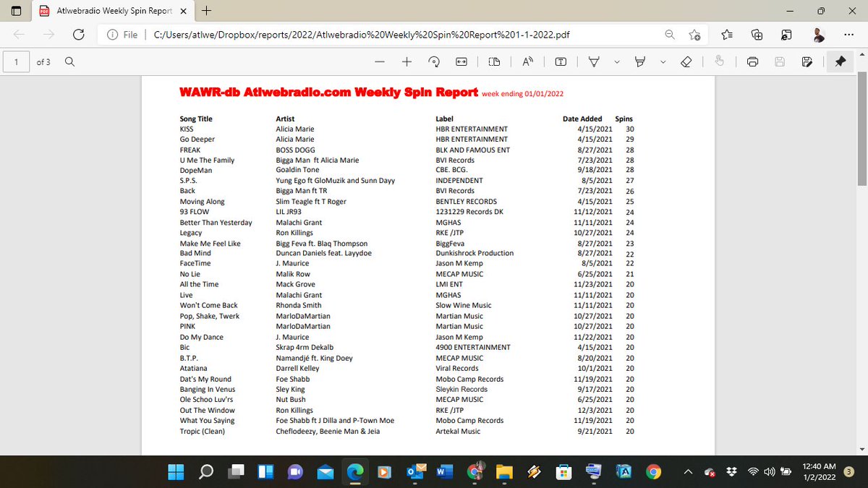Screen dimensions: 868x488
Task: Open Windows taskbar search
Action: click(206, 472)
